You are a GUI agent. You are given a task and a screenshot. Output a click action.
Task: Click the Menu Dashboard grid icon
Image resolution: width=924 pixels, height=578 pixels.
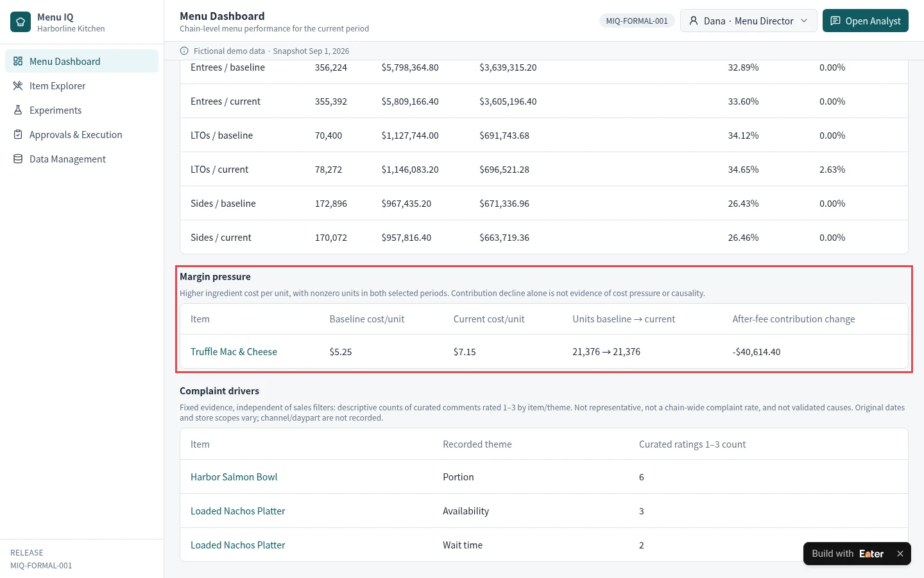18,62
